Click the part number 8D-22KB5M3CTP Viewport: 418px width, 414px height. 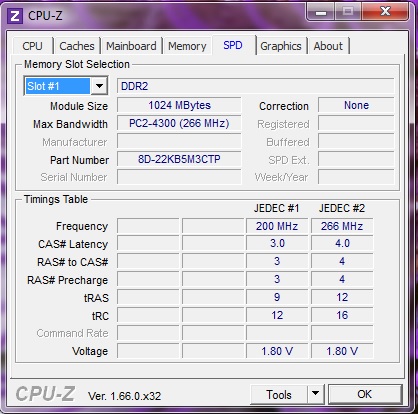(x=179, y=159)
